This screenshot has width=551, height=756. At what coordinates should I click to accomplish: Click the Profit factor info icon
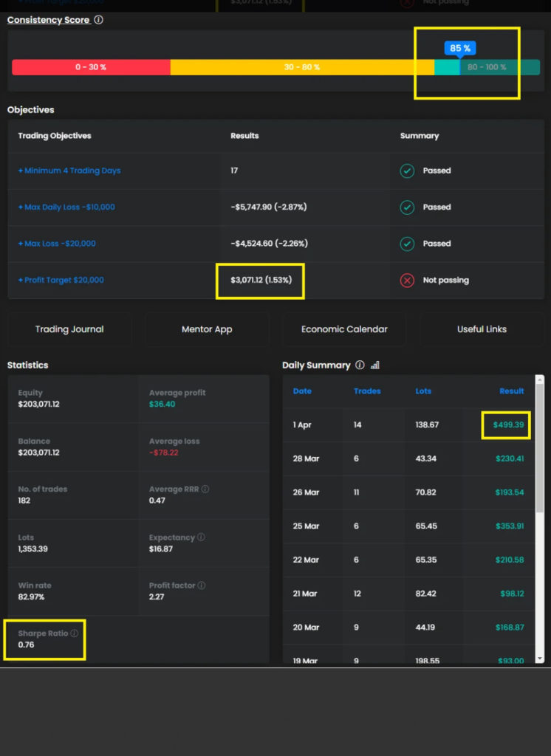(x=201, y=585)
